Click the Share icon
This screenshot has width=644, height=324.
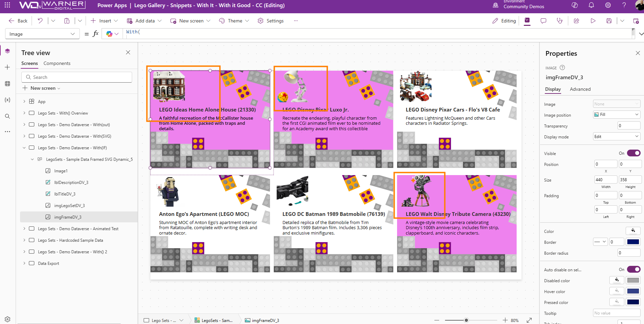click(576, 21)
